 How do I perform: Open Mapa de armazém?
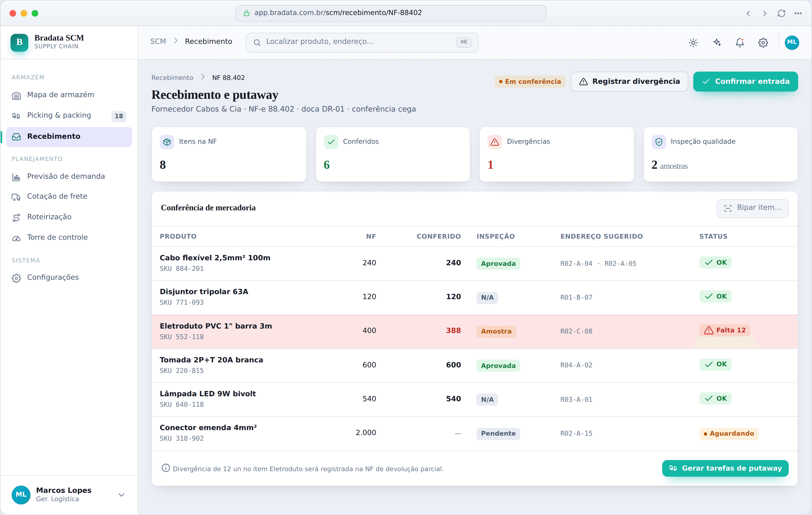[x=69, y=95]
